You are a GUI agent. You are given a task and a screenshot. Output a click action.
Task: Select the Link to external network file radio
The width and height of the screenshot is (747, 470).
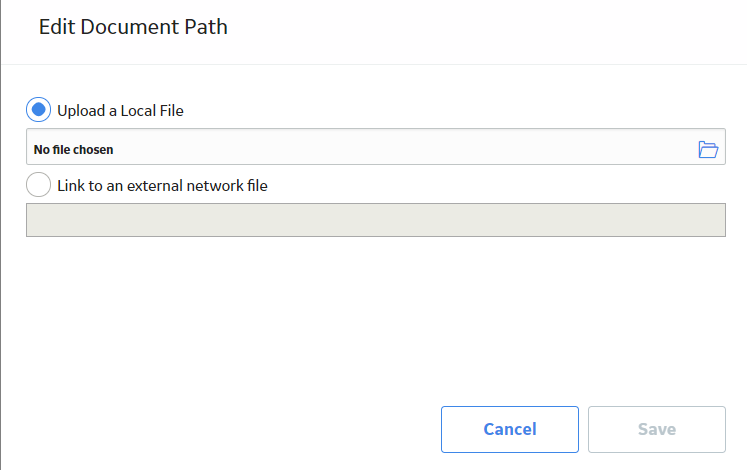point(39,184)
